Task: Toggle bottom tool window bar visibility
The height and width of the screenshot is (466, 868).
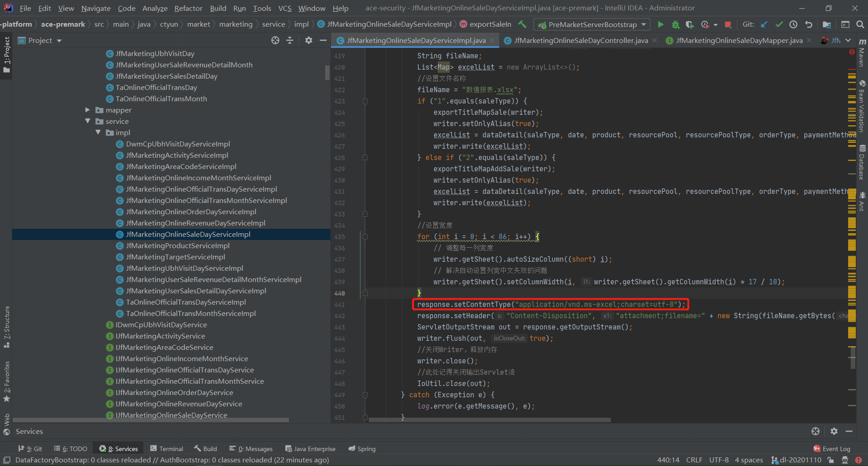Action: click(7, 460)
